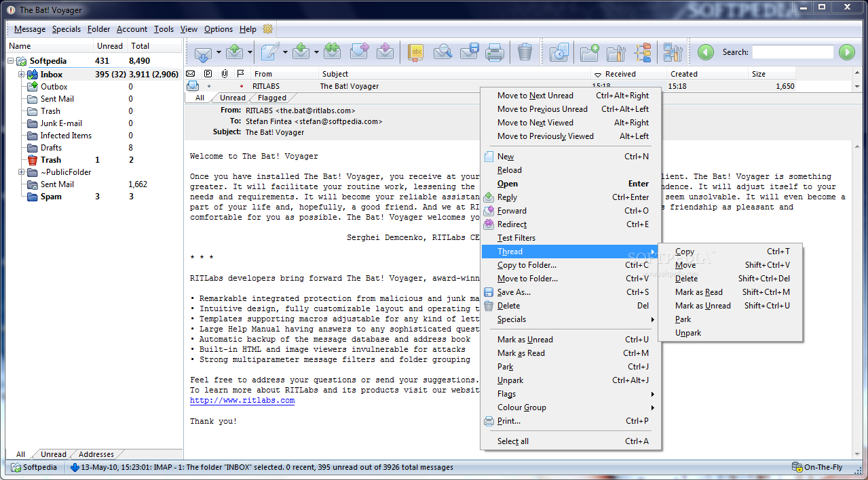Viewport: 868px width, 480px height.
Task: Open the Address Book toolbar icon
Action: (416, 52)
